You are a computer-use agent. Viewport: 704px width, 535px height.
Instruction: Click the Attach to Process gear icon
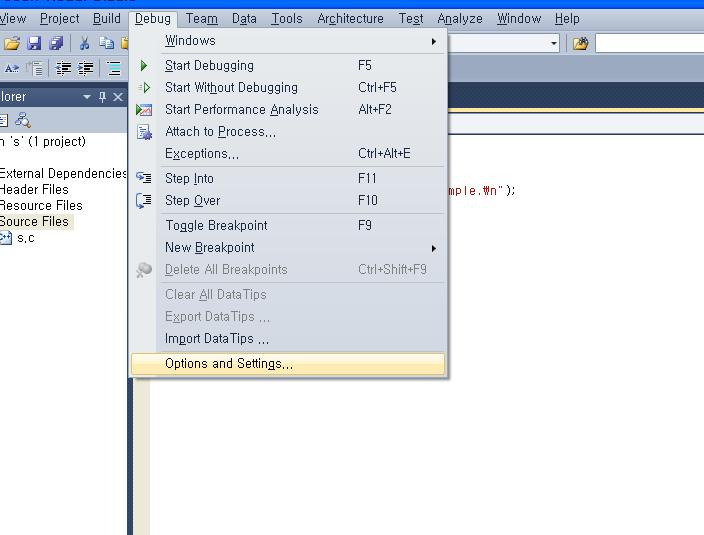pos(145,132)
